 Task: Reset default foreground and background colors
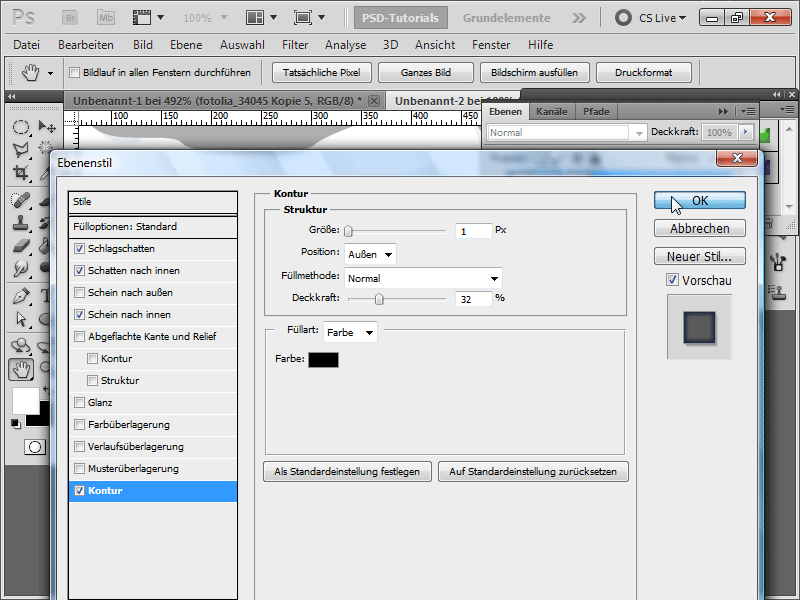coord(16,423)
